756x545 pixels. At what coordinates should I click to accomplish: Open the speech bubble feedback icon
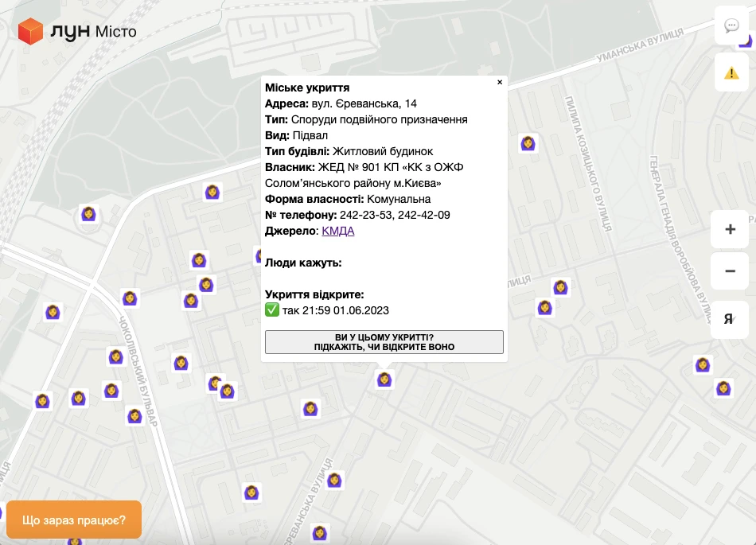tap(731, 25)
